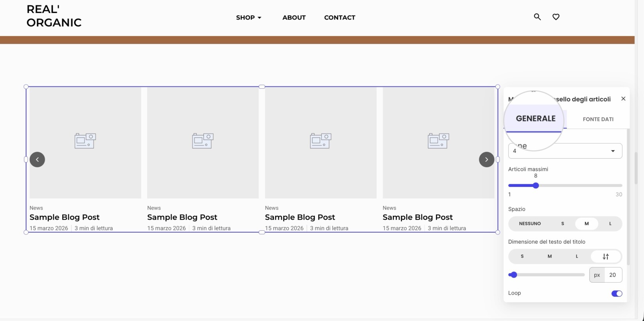Advance carousel with next arrow

[x=486, y=160]
